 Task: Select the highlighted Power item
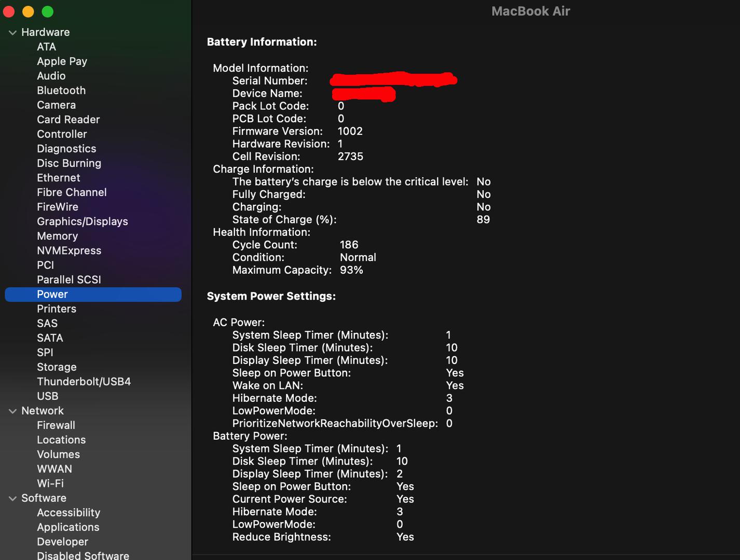pyautogui.click(x=93, y=295)
